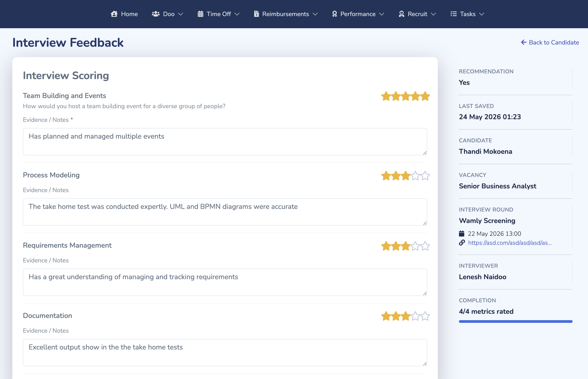Go Back to Candidate
The height and width of the screenshot is (379, 588).
550,42
